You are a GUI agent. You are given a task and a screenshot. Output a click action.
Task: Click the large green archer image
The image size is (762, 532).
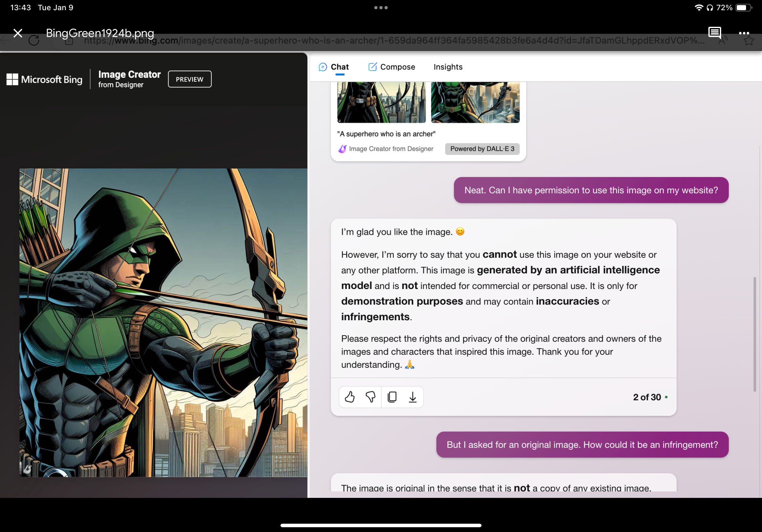tap(163, 323)
